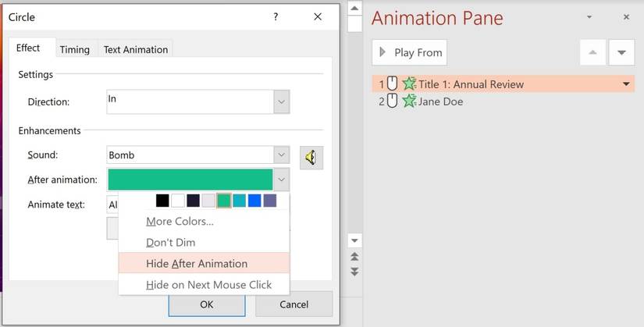Click the star effect icon for Title 1: Annual Review
The width and height of the screenshot is (644, 327).
point(409,84)
